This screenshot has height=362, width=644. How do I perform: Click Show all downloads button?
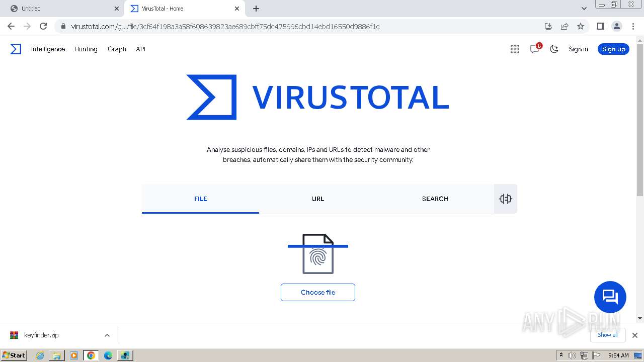pyautogui.click(x=608, y=335)
